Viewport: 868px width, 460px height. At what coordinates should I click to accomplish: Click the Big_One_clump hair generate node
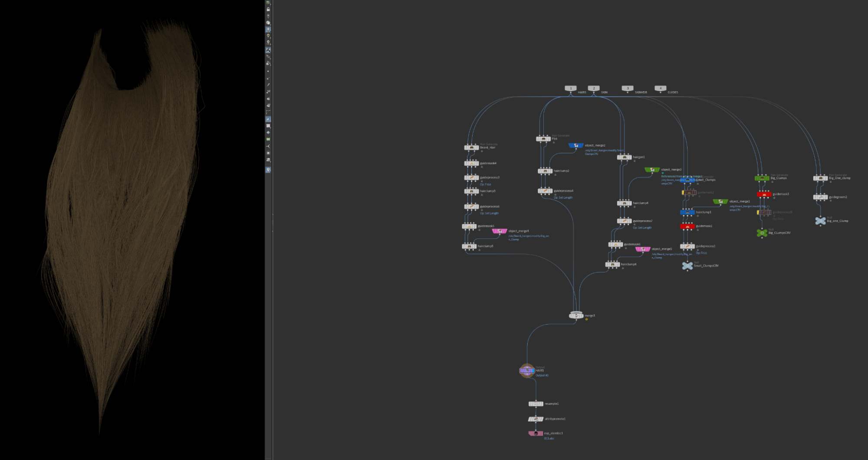(820, 178)
